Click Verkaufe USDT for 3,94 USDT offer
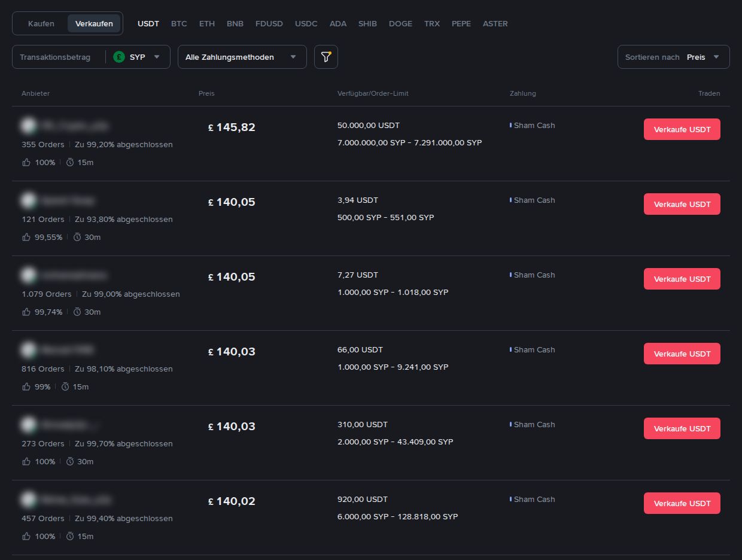The width and height of the screenshot is (742, 560). pos(682,204)
